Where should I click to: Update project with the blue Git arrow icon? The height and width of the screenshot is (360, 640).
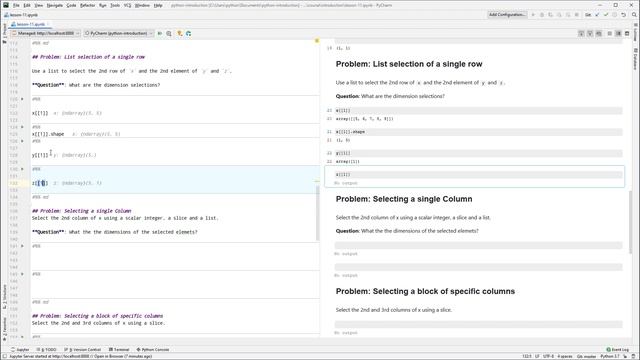tap(597, 15)
